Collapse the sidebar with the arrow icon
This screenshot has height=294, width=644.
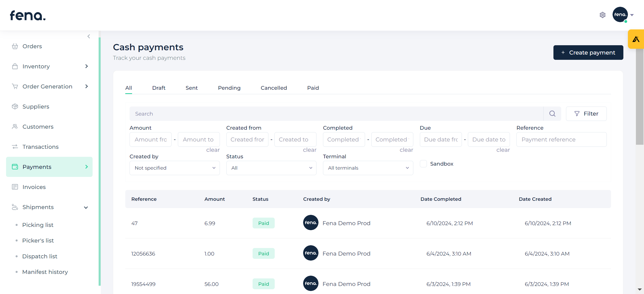pos(89,36)
